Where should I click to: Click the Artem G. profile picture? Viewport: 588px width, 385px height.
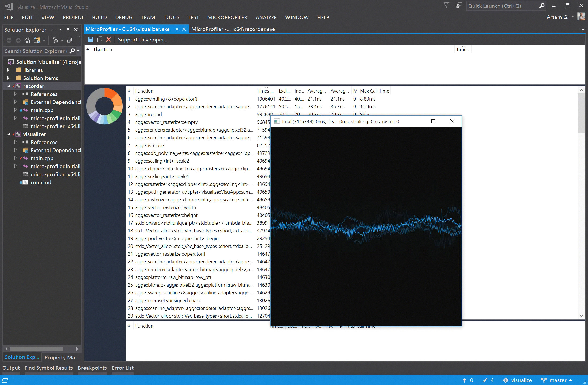point(581,17)
